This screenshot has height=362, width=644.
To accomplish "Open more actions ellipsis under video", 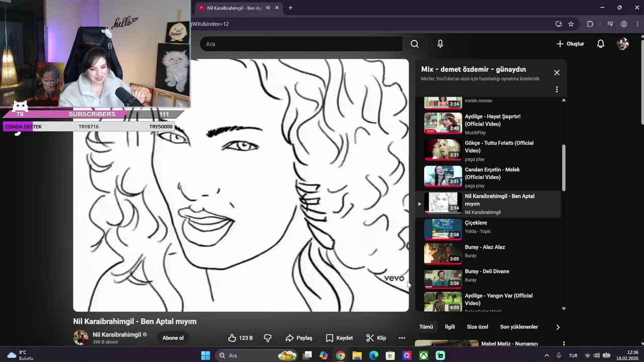I will click(402, 338).
